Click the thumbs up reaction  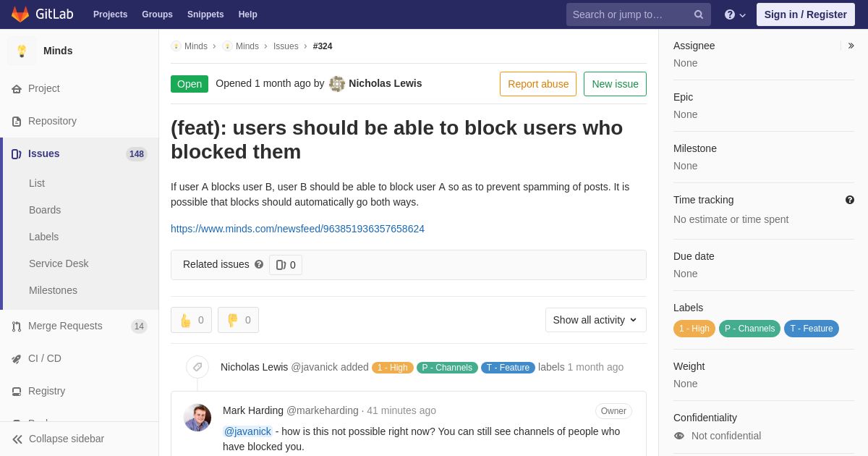(191, 320)
